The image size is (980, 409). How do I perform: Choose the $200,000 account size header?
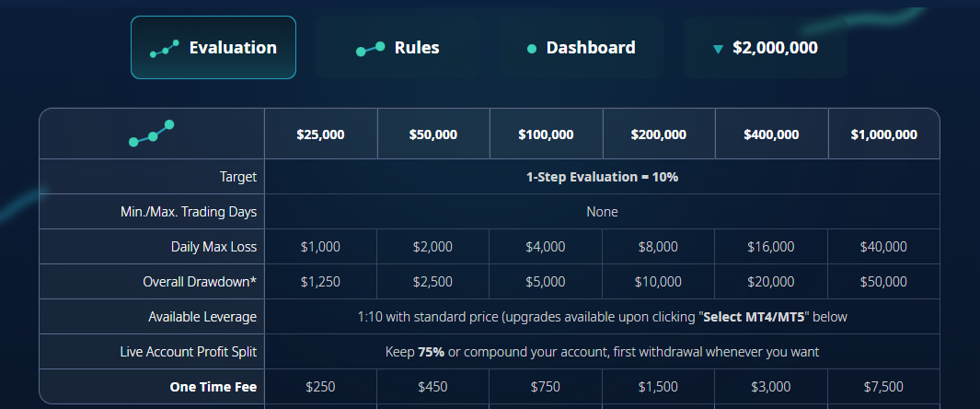pyautogui.click(x=659, y=134)
